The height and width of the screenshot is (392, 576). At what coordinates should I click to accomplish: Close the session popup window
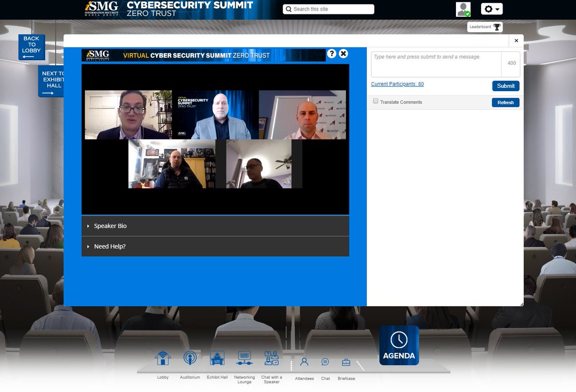tap(516, 41)
